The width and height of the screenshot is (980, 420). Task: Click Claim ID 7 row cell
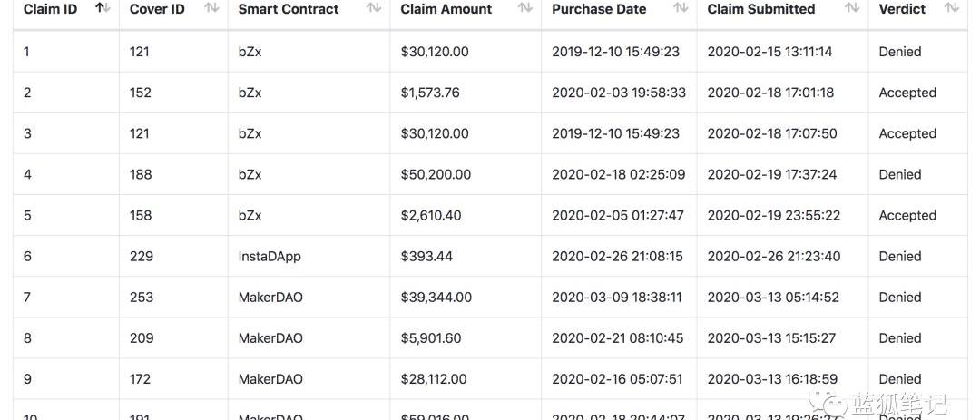tap(28, 297)
